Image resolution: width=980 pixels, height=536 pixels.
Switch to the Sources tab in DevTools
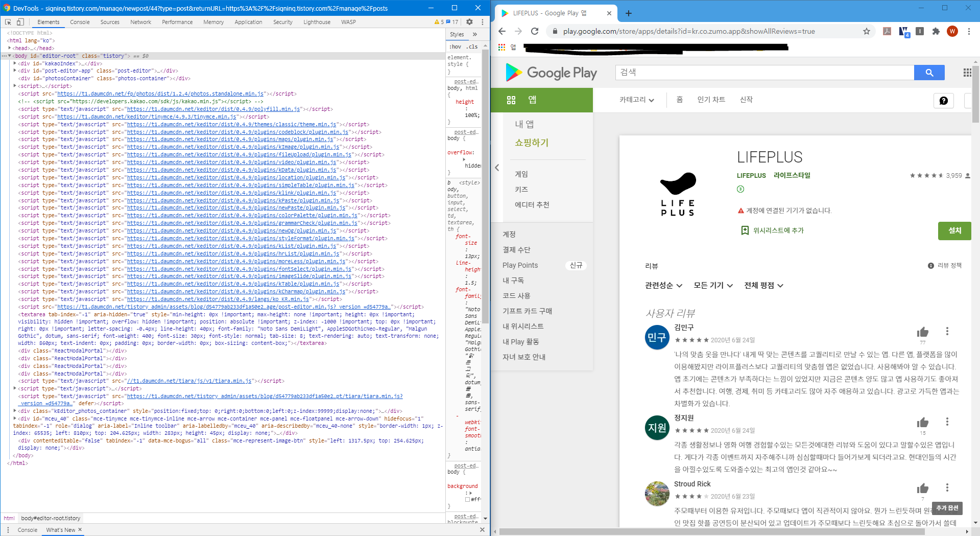click(x=110, y=22)
